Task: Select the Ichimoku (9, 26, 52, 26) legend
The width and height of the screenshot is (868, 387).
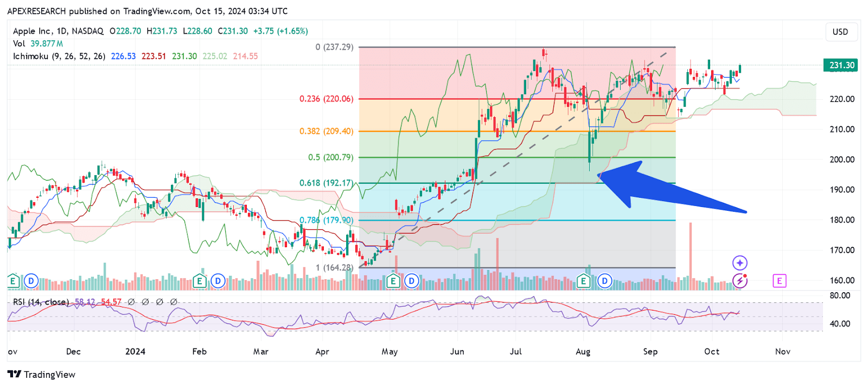Action: tap(59, 56)
